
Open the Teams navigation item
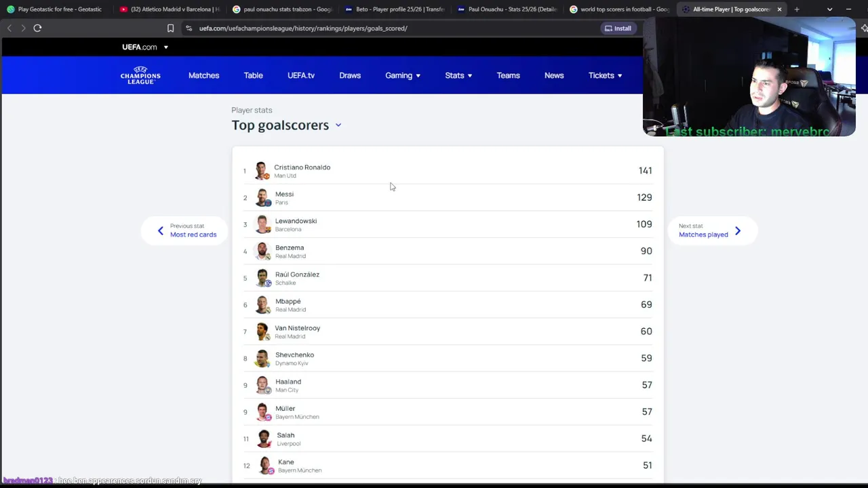[x=508, y=75]
